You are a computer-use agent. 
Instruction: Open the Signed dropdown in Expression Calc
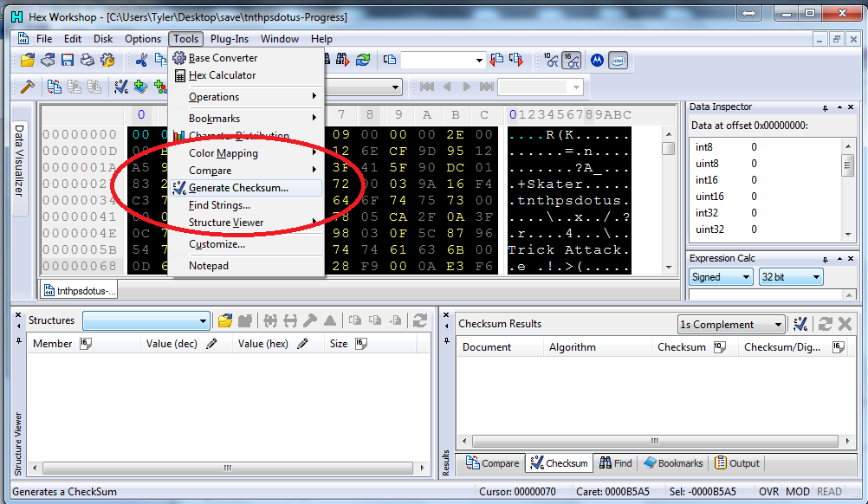point(721,277)
